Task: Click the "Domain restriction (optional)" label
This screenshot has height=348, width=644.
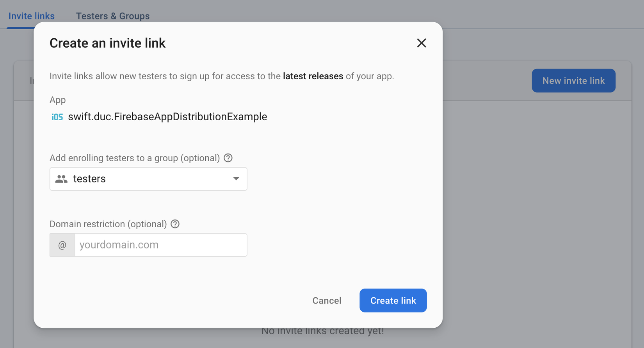Action: click(x=108, y=224)
